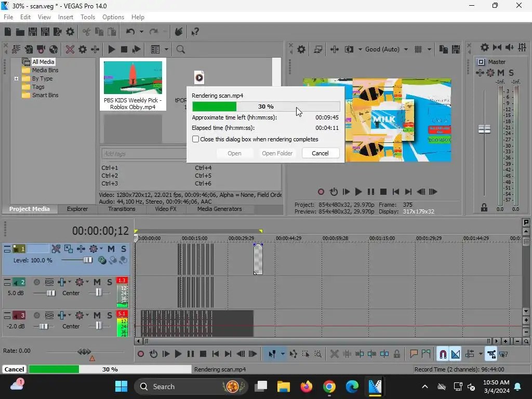Click the Normal Edit Tool icon in timeline toolbar
532x399 pixels.
click(272, 354)
